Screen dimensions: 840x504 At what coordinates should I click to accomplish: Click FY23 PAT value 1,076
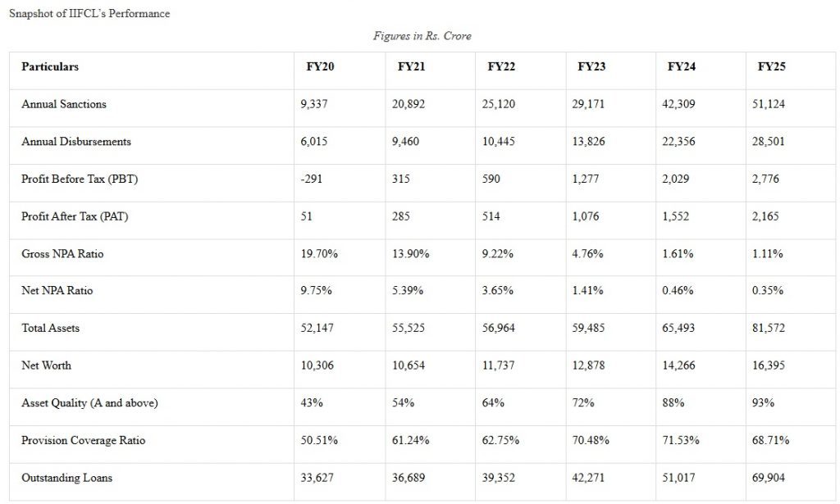pyautogui.click(x=586, y=216)
